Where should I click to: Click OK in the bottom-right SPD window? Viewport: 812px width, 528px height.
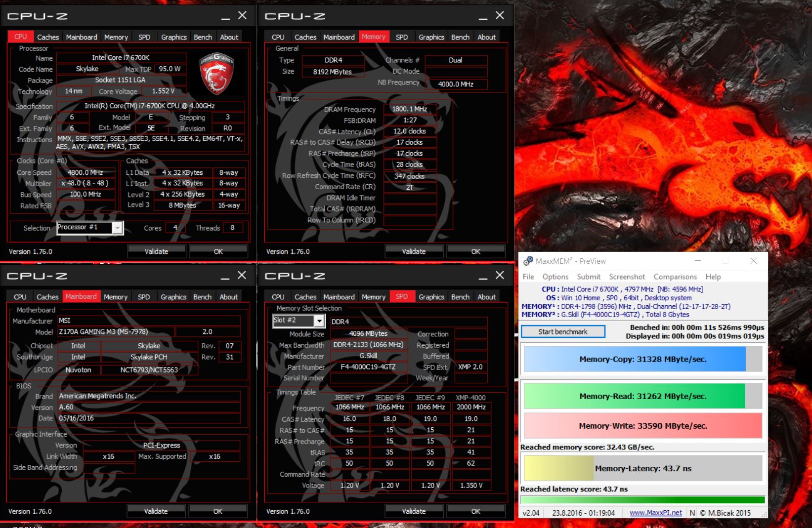pyautogui.click(x=476, y=511)
